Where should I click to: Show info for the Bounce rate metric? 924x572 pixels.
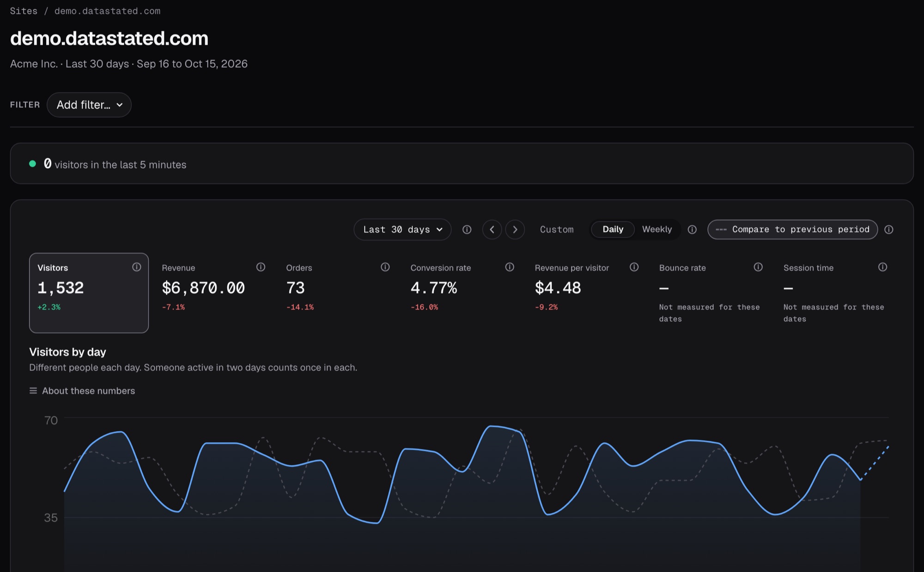tap(758, 267)
